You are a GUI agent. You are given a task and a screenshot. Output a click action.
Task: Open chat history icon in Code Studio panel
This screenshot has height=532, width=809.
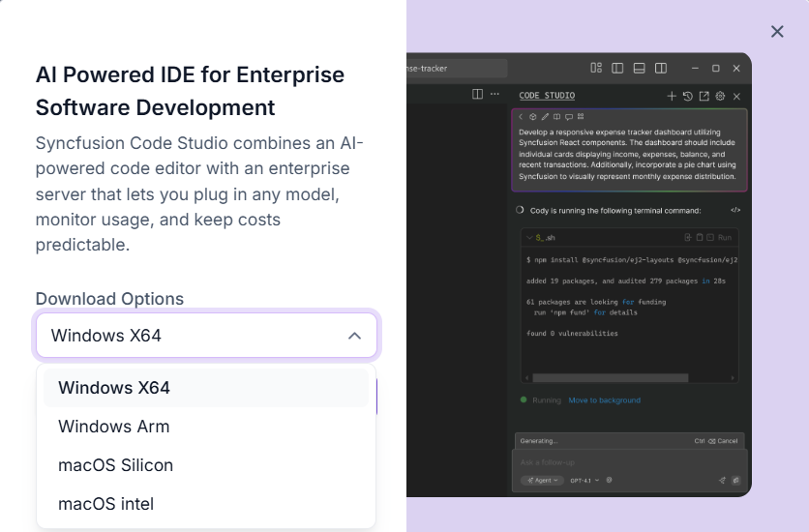tap(688, 96)
